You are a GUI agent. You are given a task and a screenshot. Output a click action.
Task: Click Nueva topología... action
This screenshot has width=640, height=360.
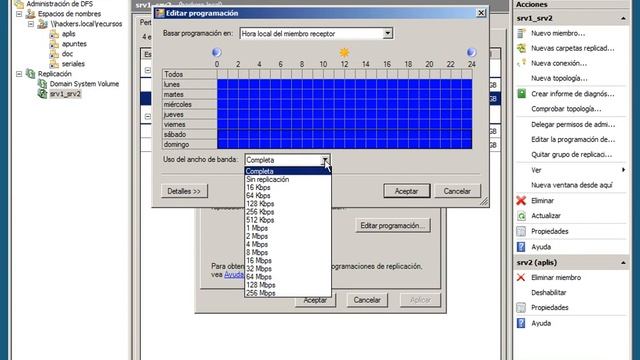[559, 78]
